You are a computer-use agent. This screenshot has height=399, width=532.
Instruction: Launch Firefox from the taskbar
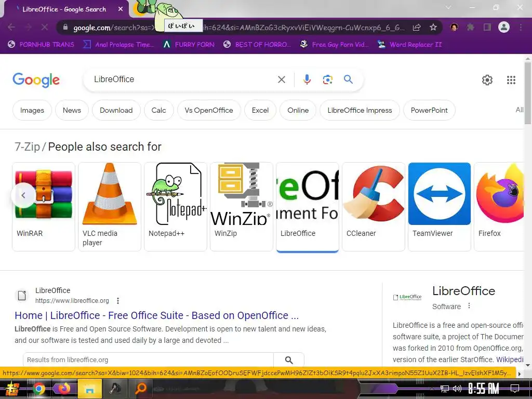tap(64, 389)
